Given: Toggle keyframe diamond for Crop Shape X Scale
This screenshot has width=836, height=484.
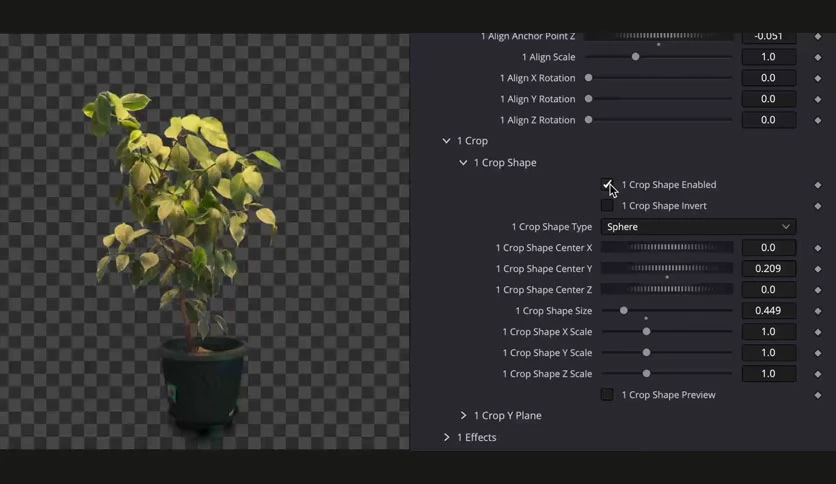Looking at the screenshot, I should pyautogui.click(x=817, y=332).
